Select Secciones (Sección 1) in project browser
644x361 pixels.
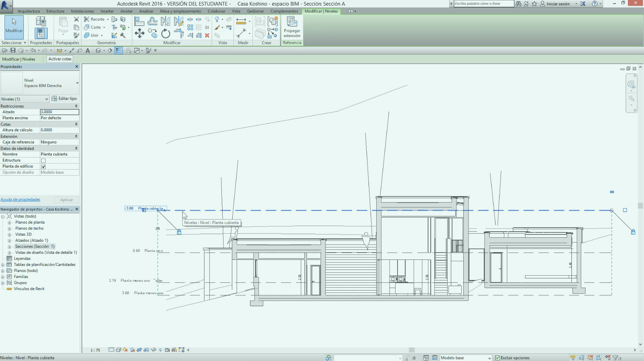point(35,247)
